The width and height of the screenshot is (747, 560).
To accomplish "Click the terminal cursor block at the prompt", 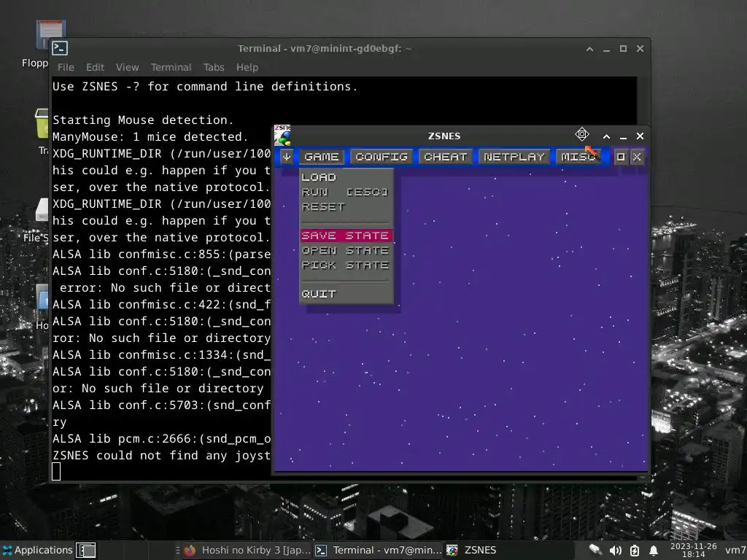I will point(56,472).
